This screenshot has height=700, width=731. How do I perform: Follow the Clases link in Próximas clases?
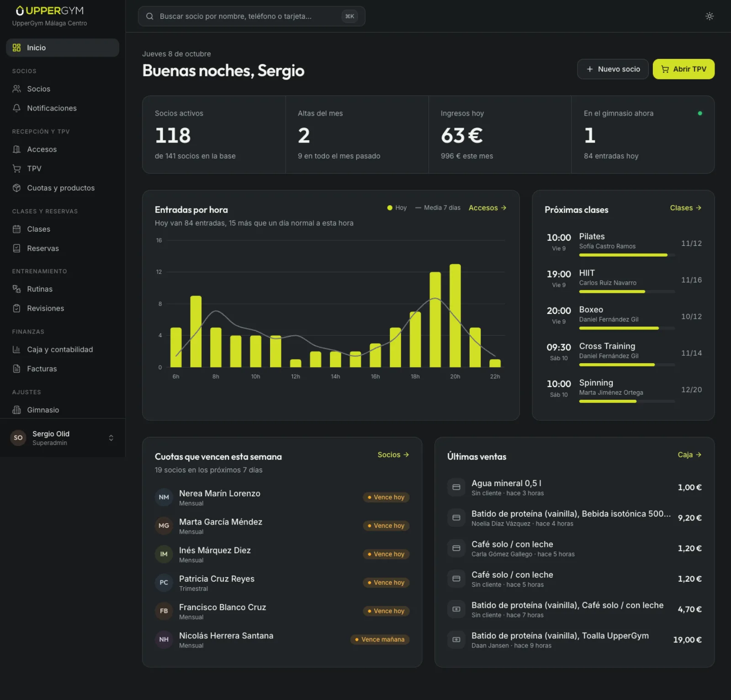[x=685, y=207]
